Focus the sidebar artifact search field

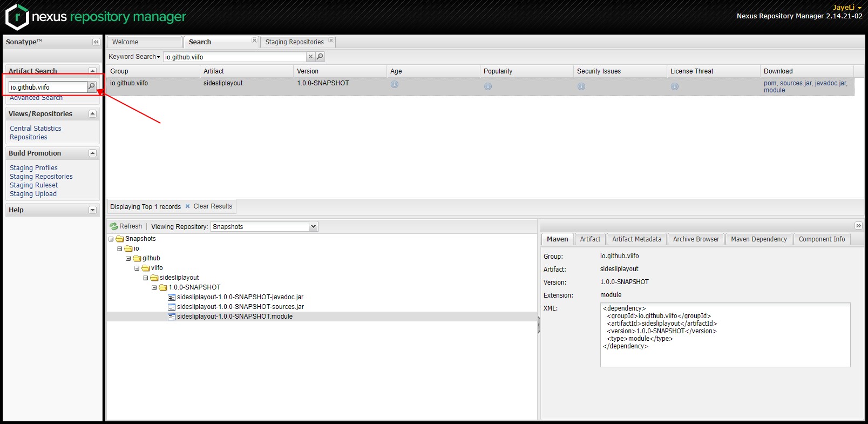[48, 87]
